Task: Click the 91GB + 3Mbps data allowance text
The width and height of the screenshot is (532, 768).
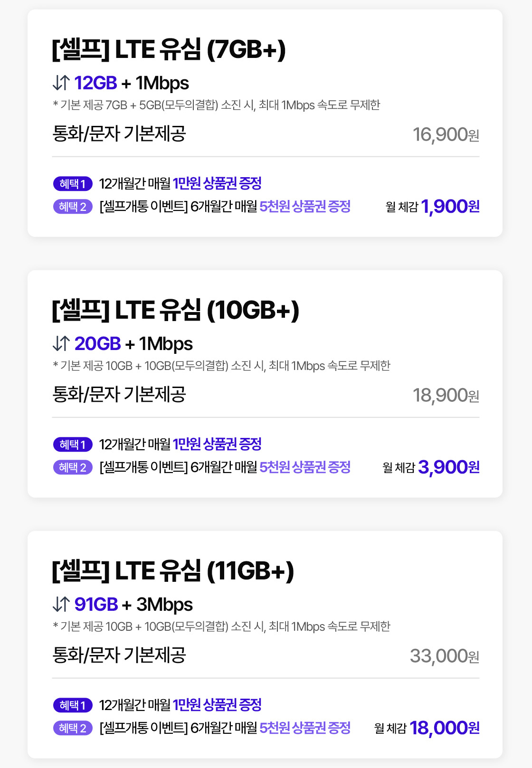Action: [x=133, y=604]
